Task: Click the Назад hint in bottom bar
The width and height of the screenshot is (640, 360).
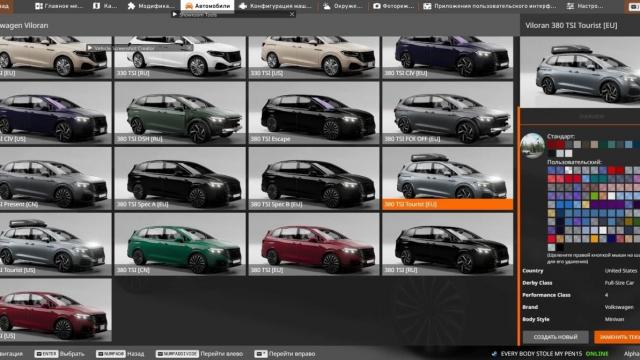Action: (120, 354)
